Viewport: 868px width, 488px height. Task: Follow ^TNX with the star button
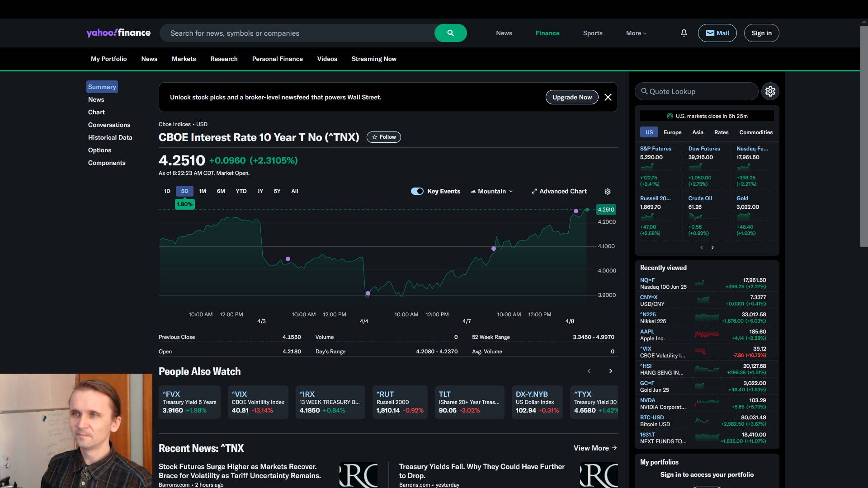click(x=383, y=137)
